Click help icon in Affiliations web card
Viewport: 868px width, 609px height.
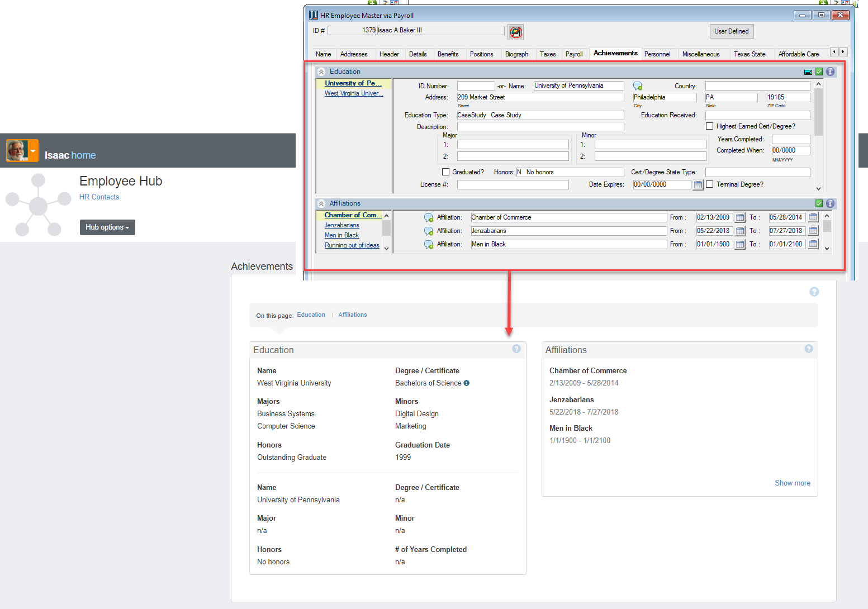pyautogui.click(x=808, y=349)
